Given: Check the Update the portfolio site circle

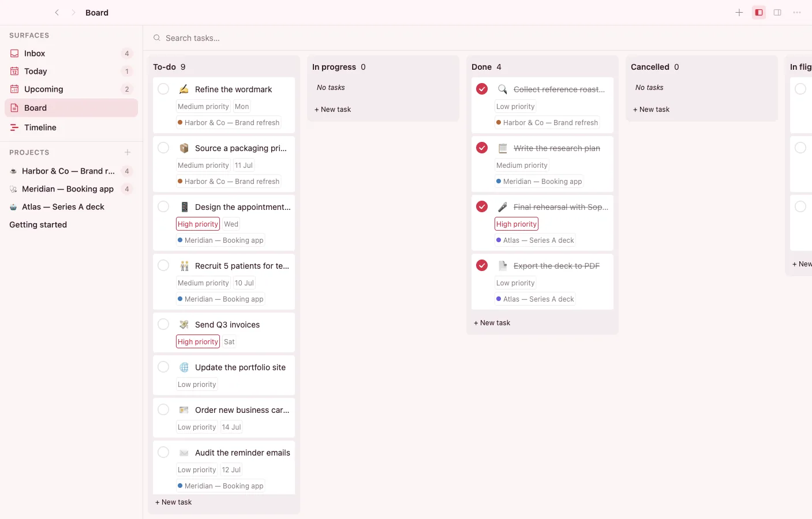Looking at the screenshot, I should pos(163,367).
